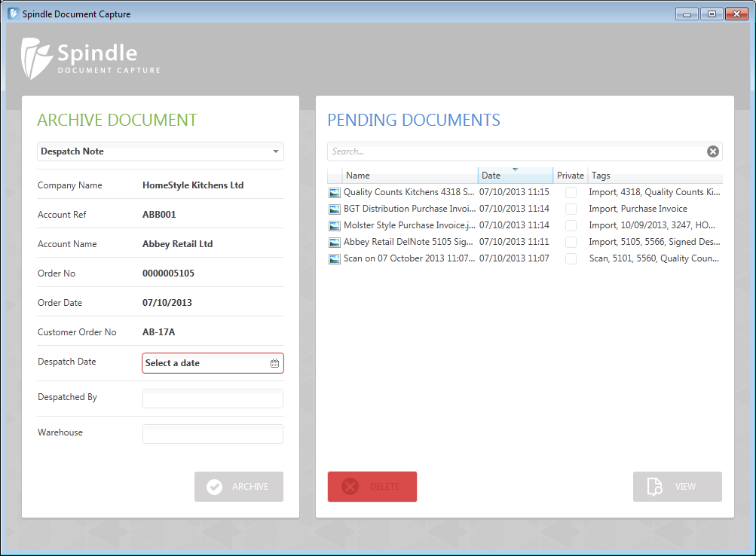Tick Private checkbox for Scan on 07 October
Image resolution: width=756 pixels, height=556 pixels.
coord(571,258)
